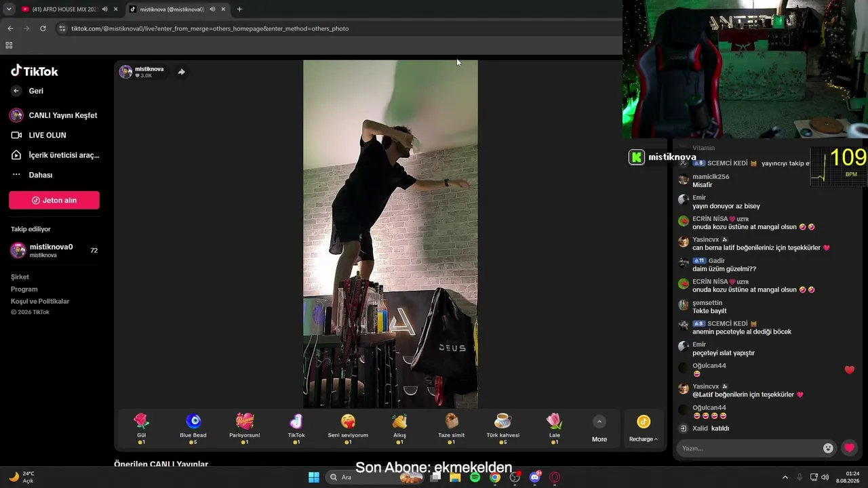This screenshot has height=488, width=868.
Task: Expand the Dahası sidebar menu
Action: [x=32, y=175]
